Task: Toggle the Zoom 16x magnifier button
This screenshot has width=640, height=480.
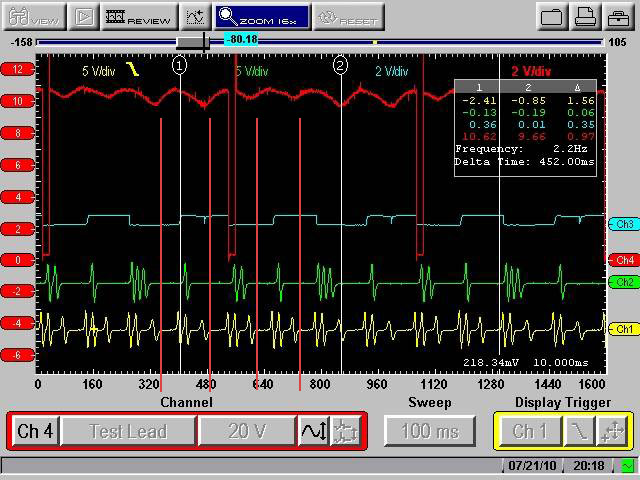Action: (262, 17)
